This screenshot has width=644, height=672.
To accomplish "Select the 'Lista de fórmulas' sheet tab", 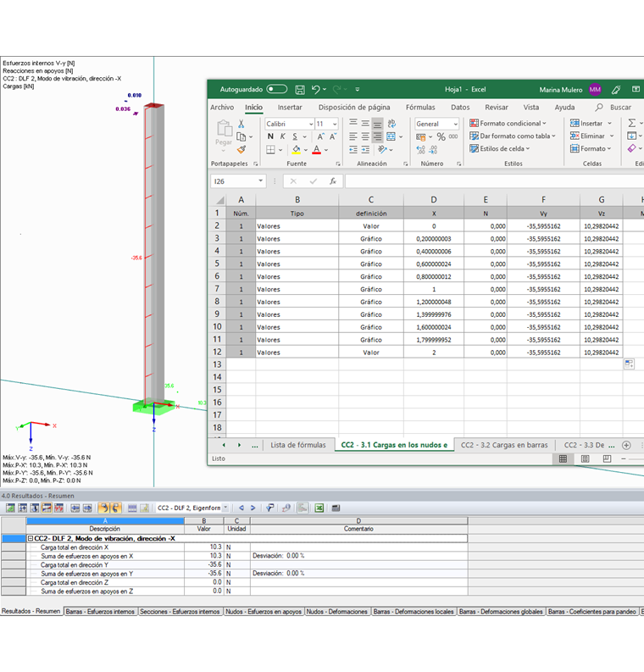I will tap(298, 445).
